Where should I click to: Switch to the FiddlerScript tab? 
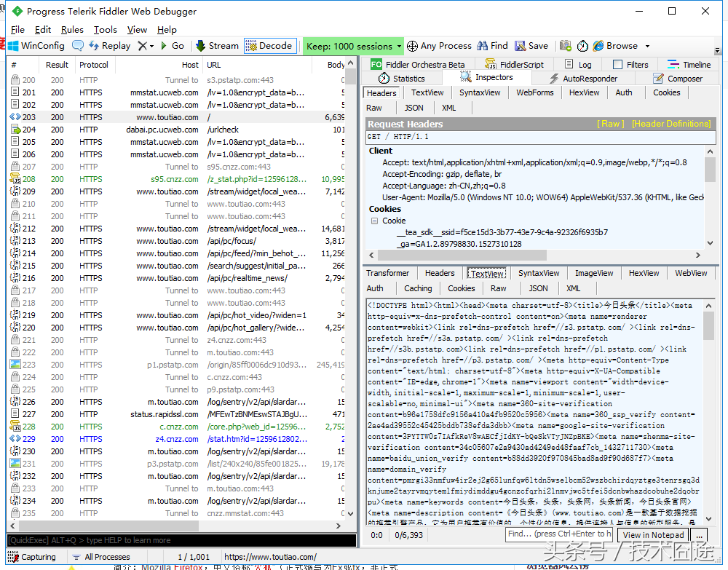tap(515, 65)
